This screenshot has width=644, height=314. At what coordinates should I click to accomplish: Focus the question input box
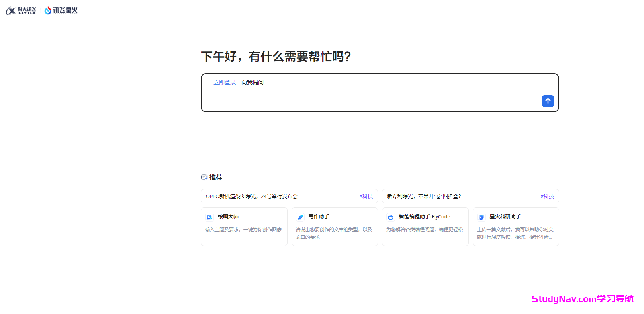click(x=380, y=93)
